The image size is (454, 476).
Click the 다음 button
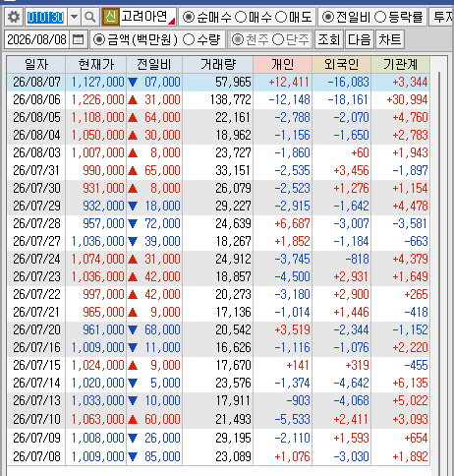pyautogui.click(x=360, y=39)
